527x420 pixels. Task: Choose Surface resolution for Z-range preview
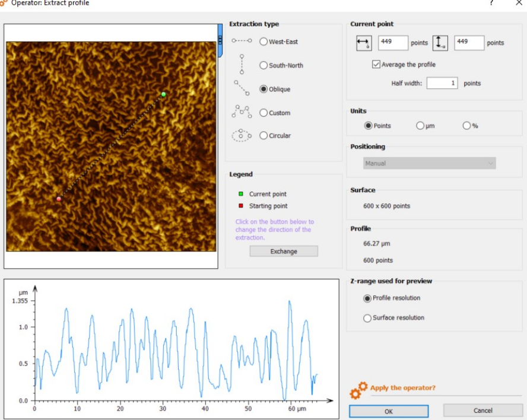tap(367, 318)
